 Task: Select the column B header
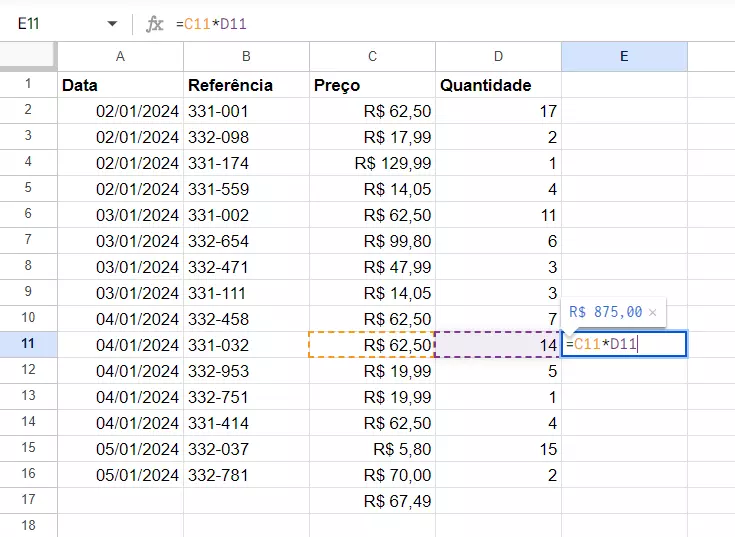(246, 57)
